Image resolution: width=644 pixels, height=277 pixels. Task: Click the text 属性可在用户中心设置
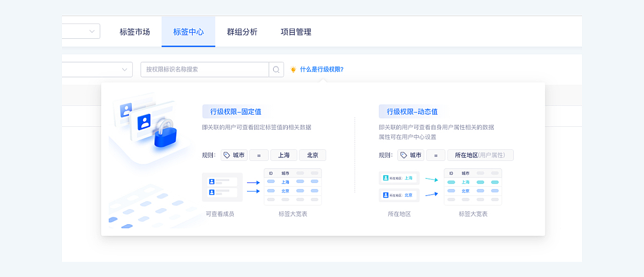(x=408, y=137)
